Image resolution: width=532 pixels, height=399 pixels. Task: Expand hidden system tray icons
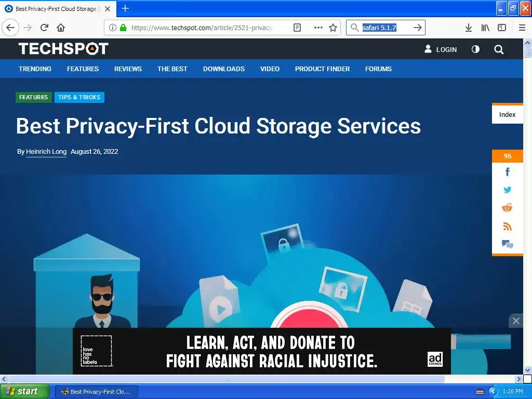(x=493, y=392)
